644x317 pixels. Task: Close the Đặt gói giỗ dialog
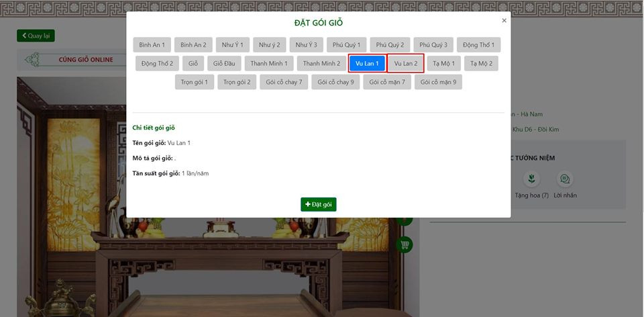click(x=504, y=21)
